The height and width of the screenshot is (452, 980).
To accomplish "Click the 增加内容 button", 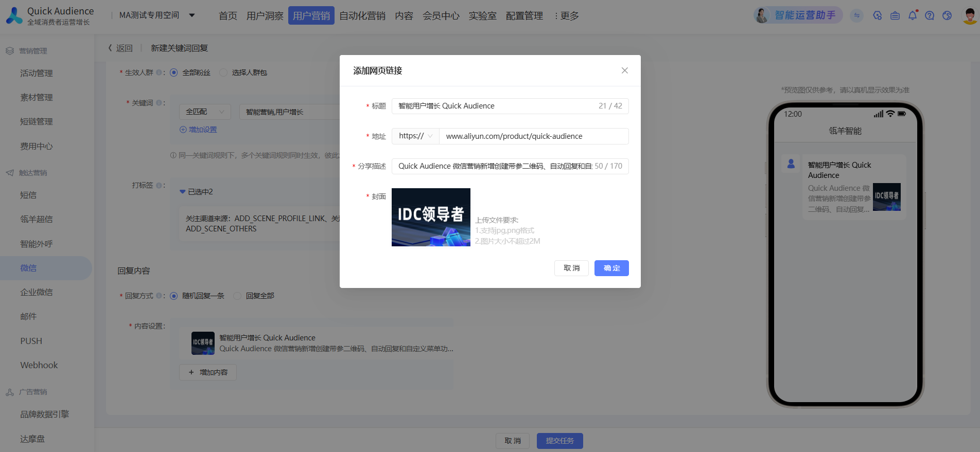I will 208,372.
